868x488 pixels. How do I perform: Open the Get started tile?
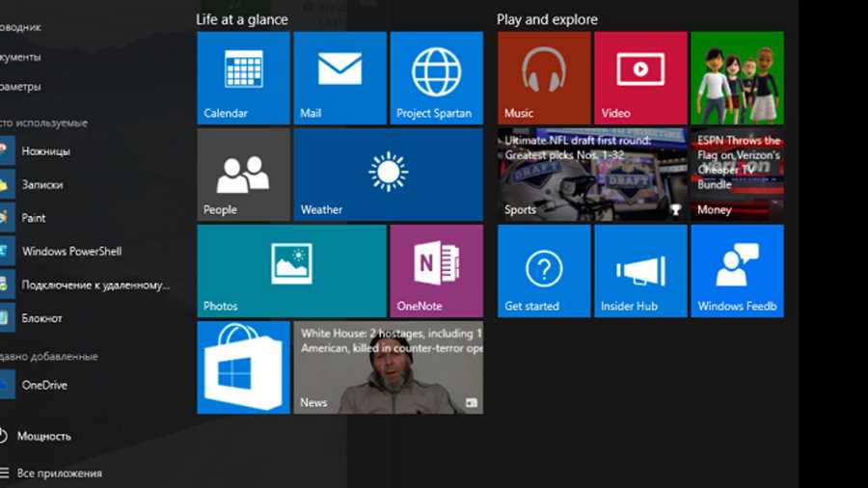544,271
